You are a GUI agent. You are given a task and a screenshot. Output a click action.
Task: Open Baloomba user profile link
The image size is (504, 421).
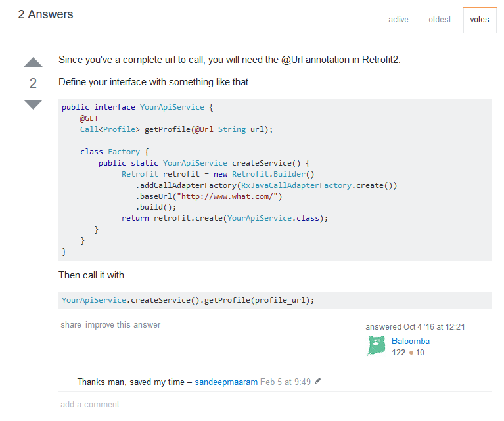point(411,341)
